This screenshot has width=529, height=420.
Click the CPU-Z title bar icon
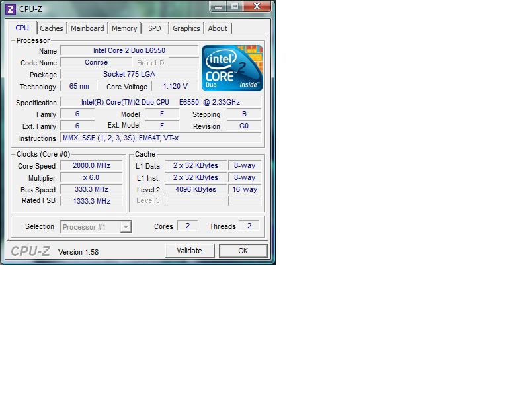(x=11, y=9)
